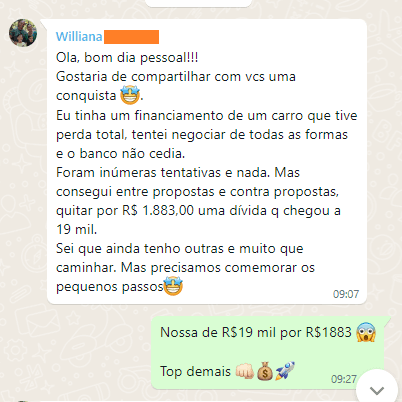This screenshot has width=402, height=402.
Task: Click the screaming face emoji in green bubble
Action: 366,332
